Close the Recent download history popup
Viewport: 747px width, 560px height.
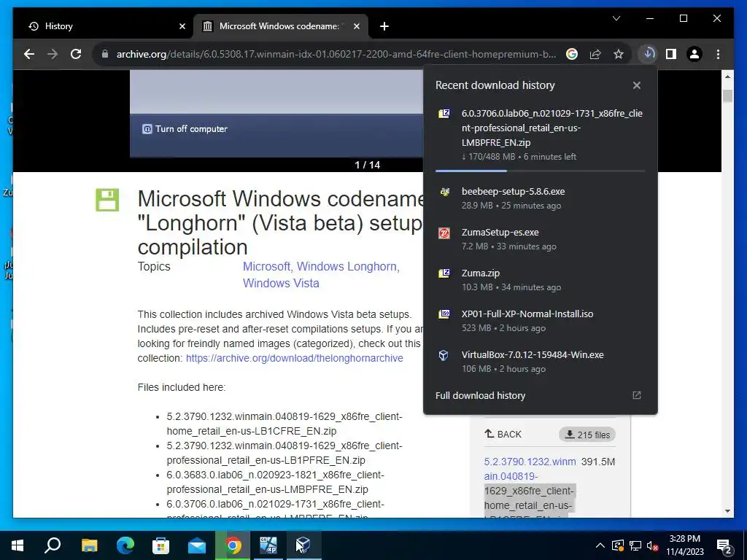pos(636,85)
